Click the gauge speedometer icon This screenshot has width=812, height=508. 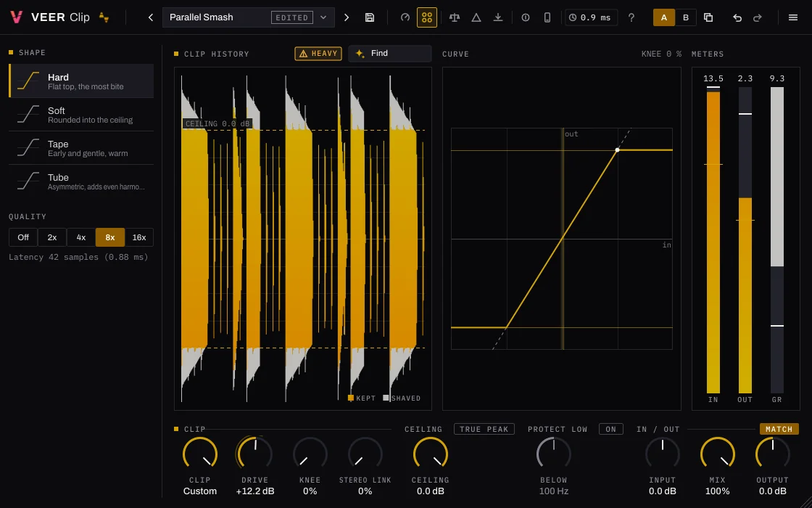[405, 17]
